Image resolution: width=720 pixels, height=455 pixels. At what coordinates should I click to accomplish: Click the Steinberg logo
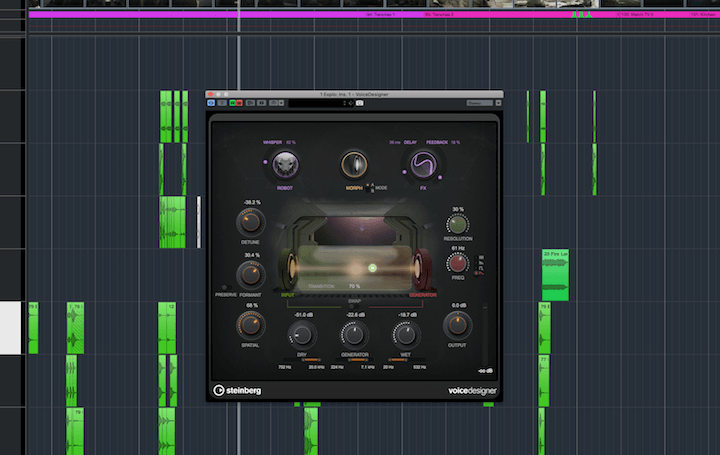coord(237,390)
